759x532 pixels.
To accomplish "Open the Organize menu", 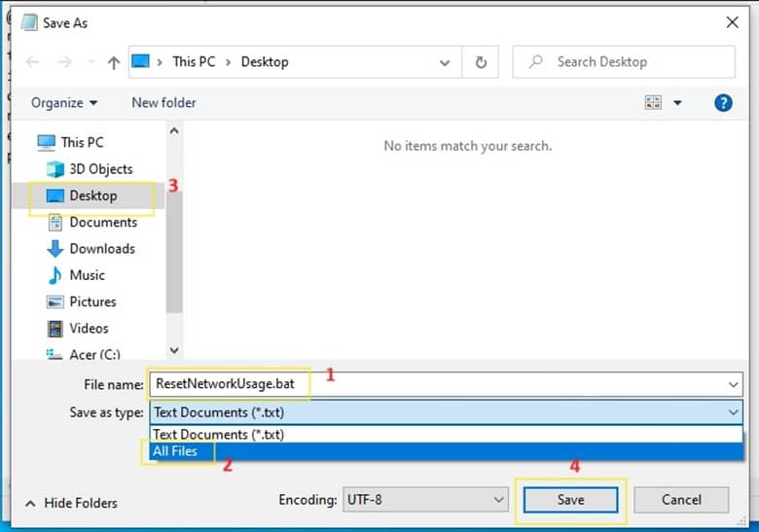I will 64,103.
